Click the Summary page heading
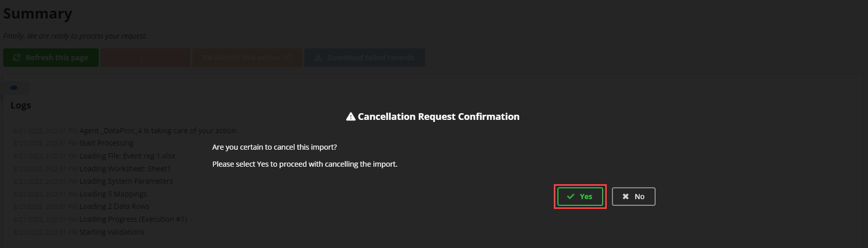 pos(38,14)
